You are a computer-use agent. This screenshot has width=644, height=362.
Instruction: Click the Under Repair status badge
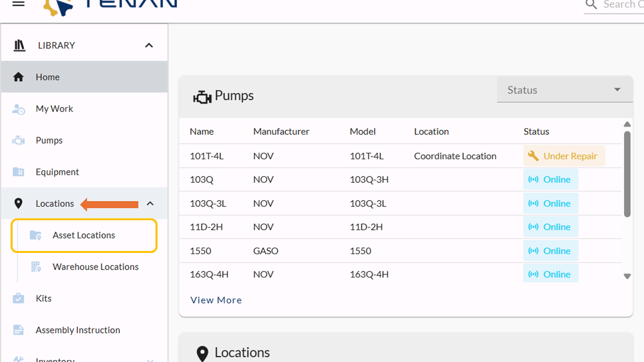(564, 156)
